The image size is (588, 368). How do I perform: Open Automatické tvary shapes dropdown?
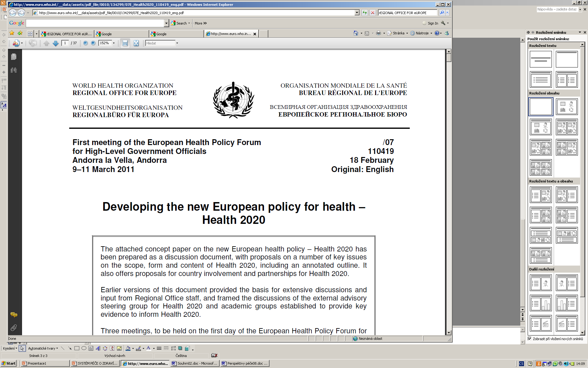point(43,348)
